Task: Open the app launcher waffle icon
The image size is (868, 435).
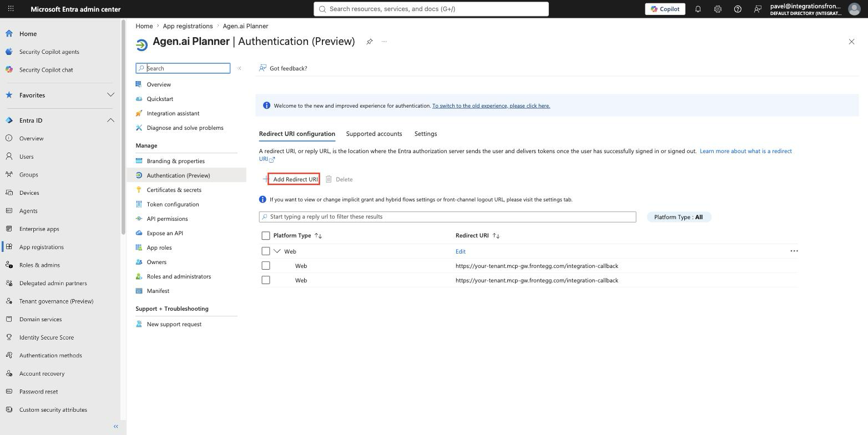Action: coord(11,9)
